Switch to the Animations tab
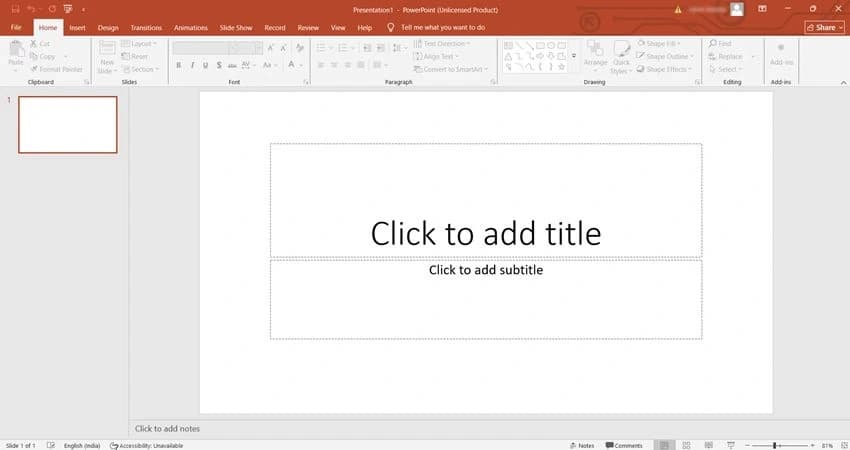Screen dimensions: 850x450 coord(191,28)
